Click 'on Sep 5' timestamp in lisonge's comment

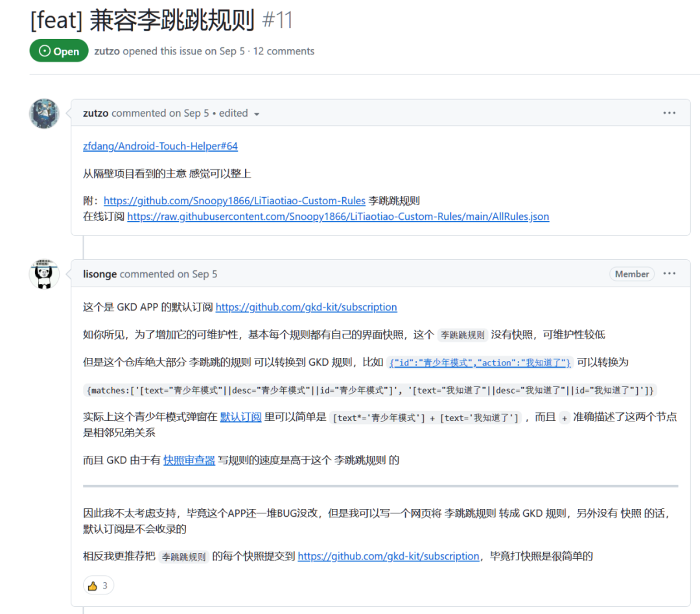pyautogui.click(x=197, y=274)
